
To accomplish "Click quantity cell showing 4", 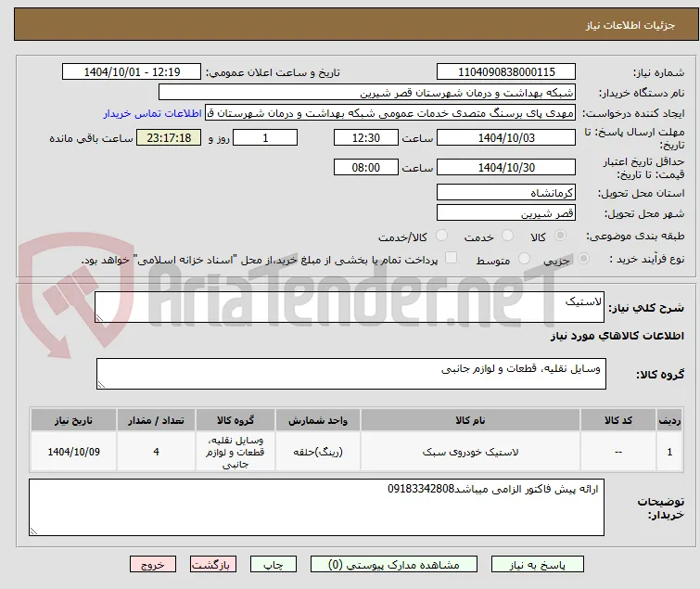I will point(157,452).
